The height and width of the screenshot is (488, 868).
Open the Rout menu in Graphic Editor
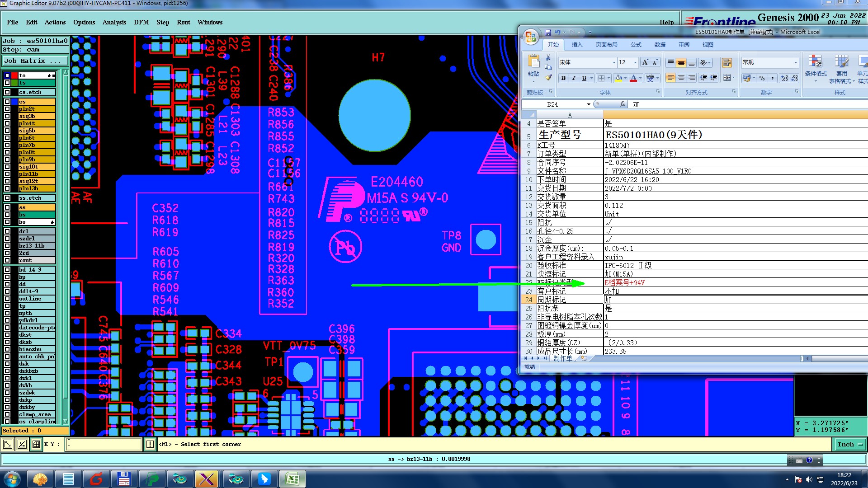[184, 22]
